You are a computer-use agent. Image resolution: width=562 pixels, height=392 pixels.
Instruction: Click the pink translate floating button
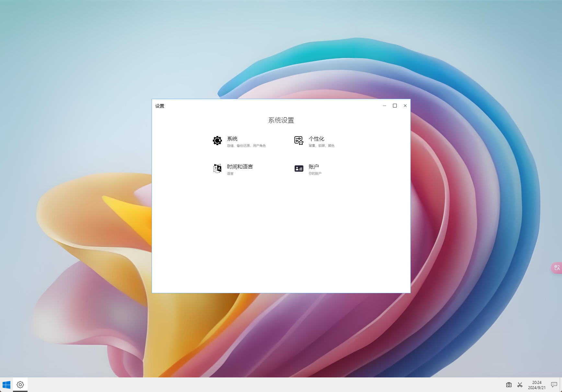tap(556, 268)
